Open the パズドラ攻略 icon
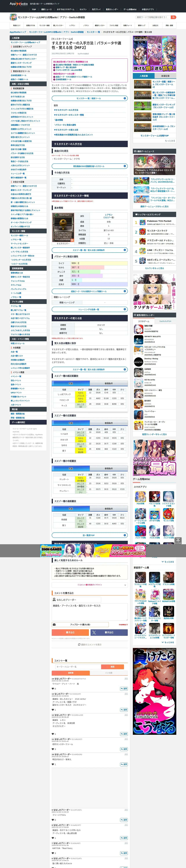The height and width of the screenshot is (868, 186). tap(140, 531)
